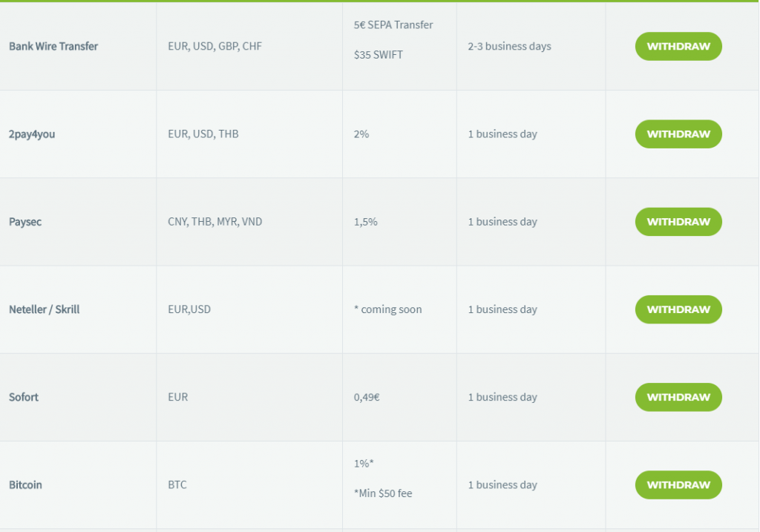Click the 5€ SEPA Transfer fee text
The width and height of the screenshot is (760, 532).
(x=393, y=24)
